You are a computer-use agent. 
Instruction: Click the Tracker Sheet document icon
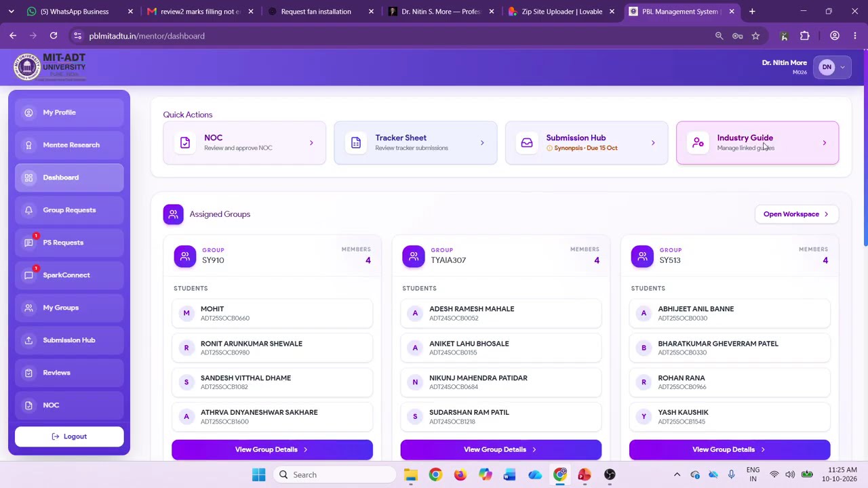(356, 143)
